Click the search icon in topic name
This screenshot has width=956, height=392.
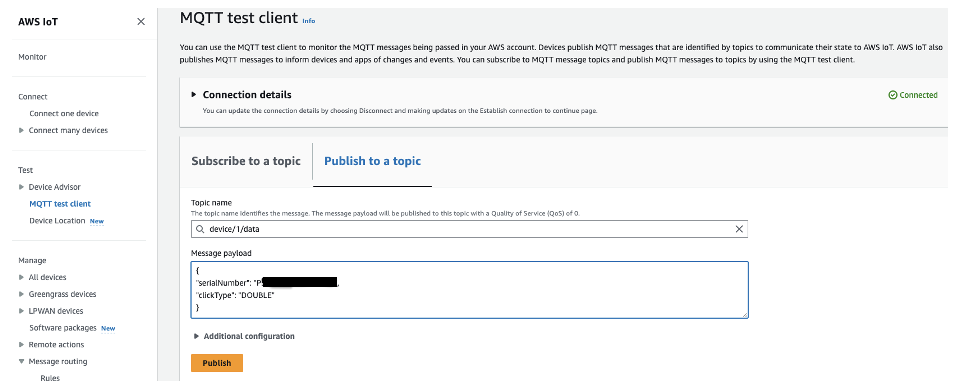pos(199,229)
